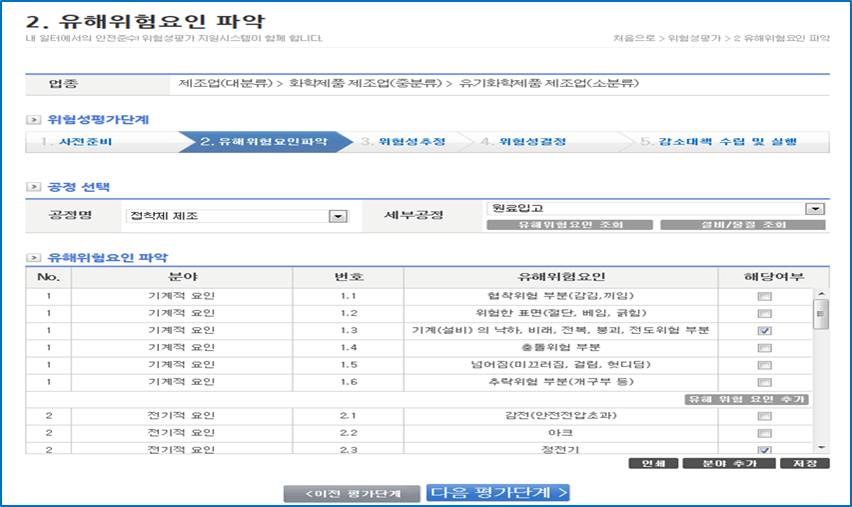The width and height of the screenshot is (852, 507).
Task: Tick the 충돌위험 부분 checkbox
Action: click(765, 348)
